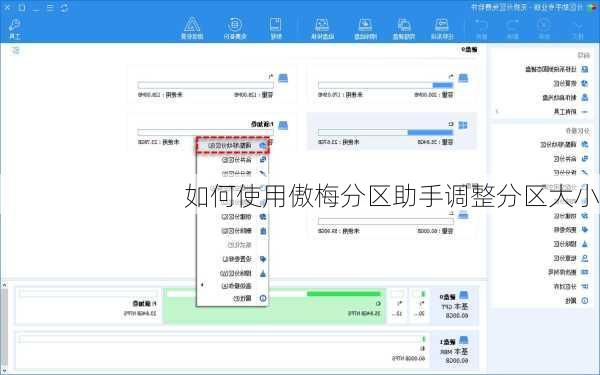Click the triangle logo icon in toolbar
Screen dimensions: 600x375
pyautogui.click(x=192, y=24)
